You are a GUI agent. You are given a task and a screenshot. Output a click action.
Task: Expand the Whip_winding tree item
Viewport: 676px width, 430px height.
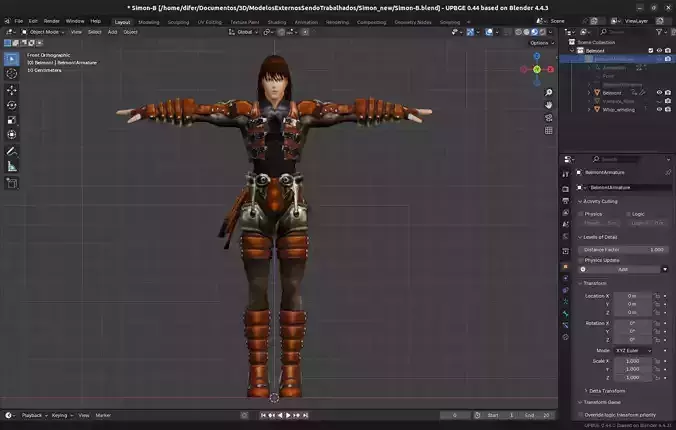click(589, 110)
